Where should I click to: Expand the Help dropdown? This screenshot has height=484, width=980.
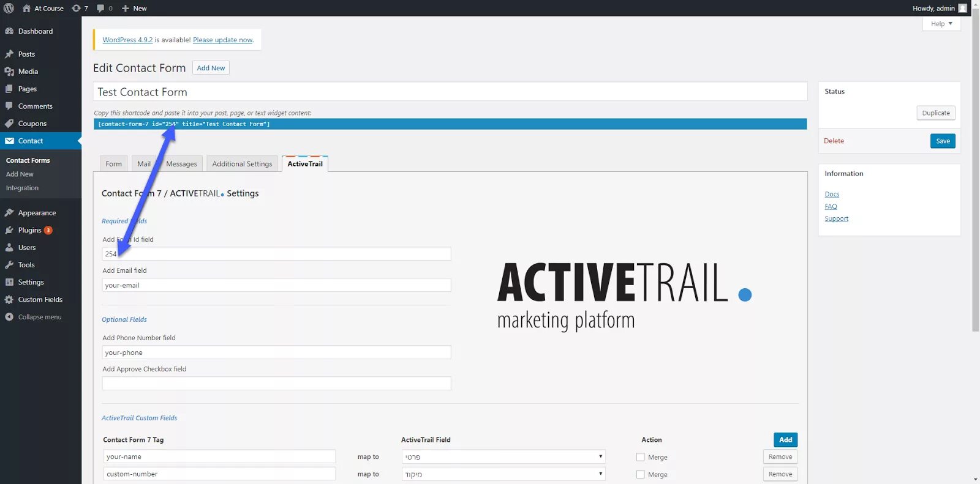coord(941,24)
